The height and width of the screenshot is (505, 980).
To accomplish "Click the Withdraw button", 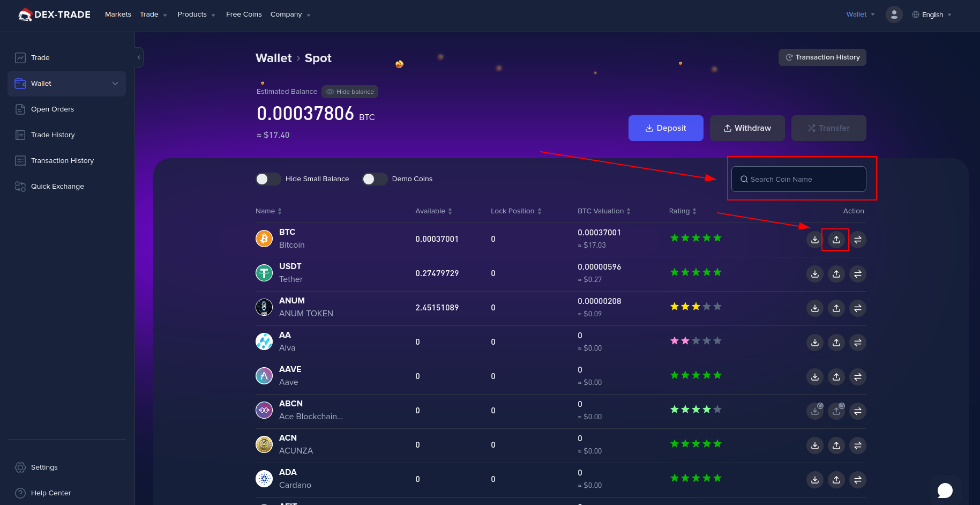I will point(747,128).
